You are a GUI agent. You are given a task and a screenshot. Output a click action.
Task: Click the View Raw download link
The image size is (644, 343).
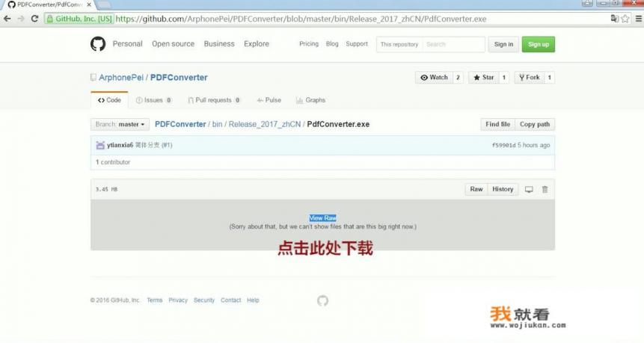pos(322,218)
